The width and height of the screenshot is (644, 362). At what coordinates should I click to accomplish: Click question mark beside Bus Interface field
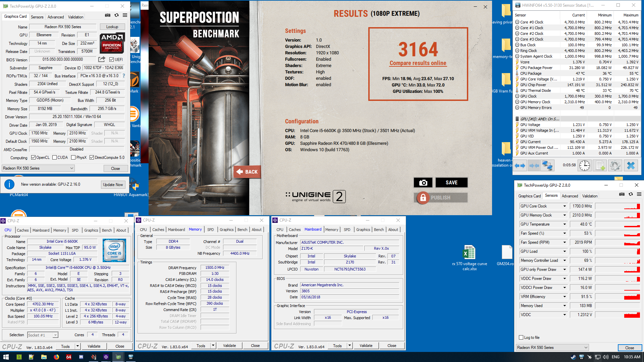pos(124,76)
